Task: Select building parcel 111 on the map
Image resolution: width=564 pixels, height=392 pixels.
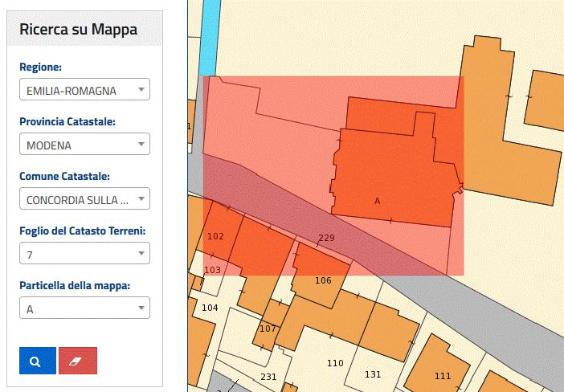Action: tap(442, 375)
